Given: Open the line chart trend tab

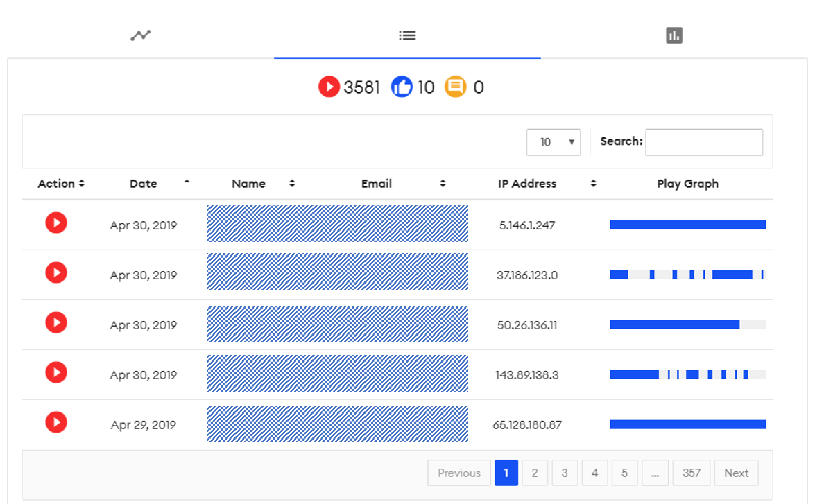Looking at the screenshot, I should click(141, 35).
